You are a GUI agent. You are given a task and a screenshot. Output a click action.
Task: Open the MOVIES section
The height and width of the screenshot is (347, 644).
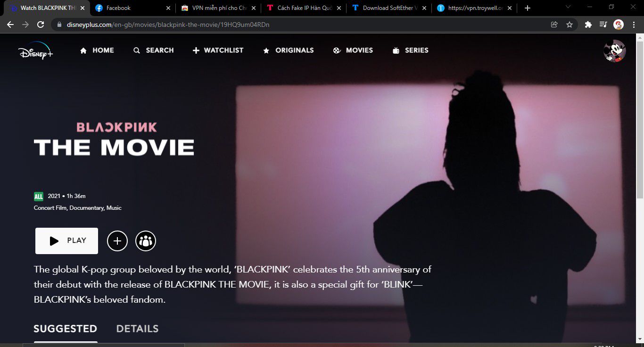[353, 50]
